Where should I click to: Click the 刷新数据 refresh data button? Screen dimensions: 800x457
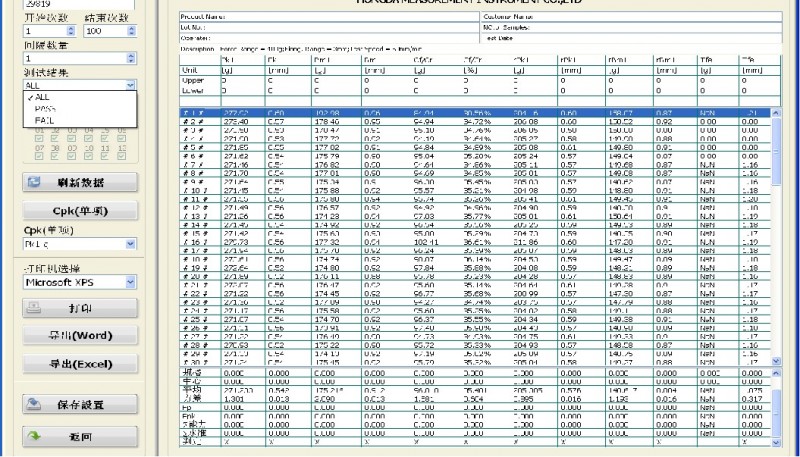[80, 183]
